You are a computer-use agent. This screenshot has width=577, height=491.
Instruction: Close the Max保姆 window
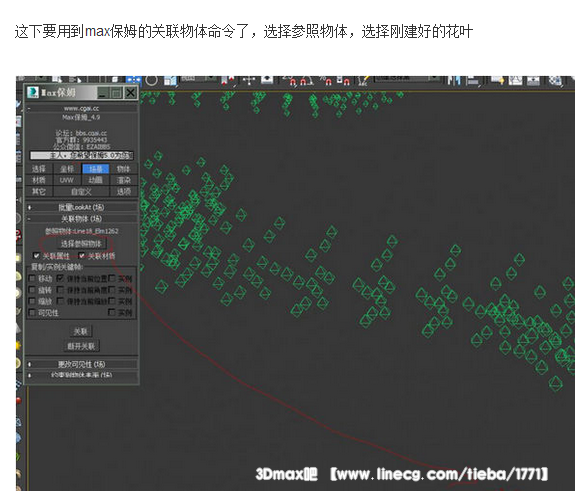pos(130,92)
